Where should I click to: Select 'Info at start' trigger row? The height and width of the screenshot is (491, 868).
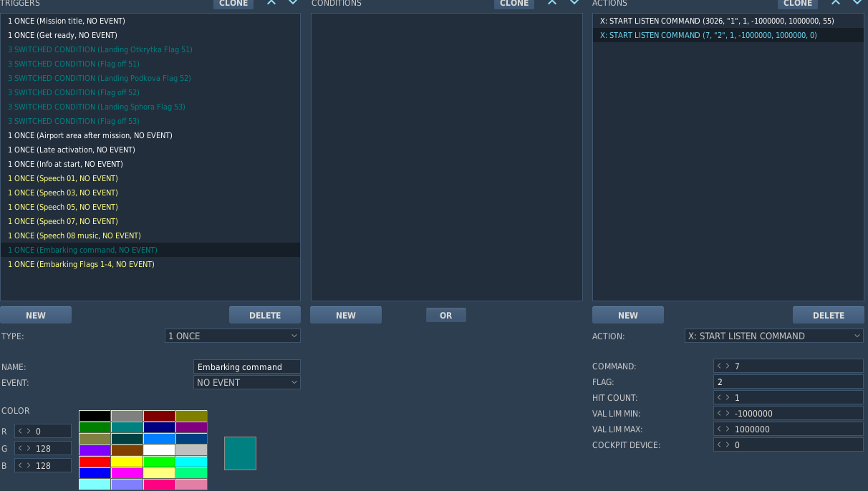pos(150,164)
